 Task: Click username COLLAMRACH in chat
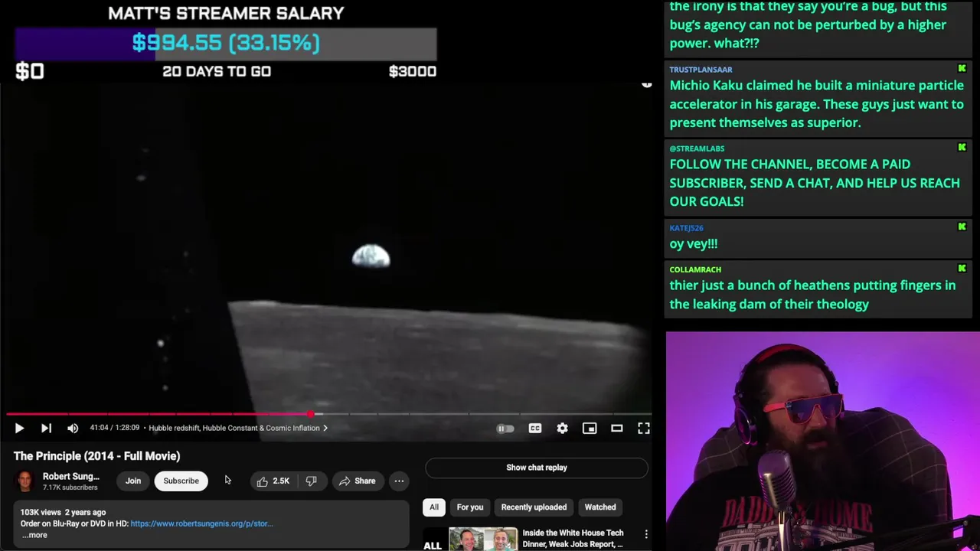[x=695, y=269]
